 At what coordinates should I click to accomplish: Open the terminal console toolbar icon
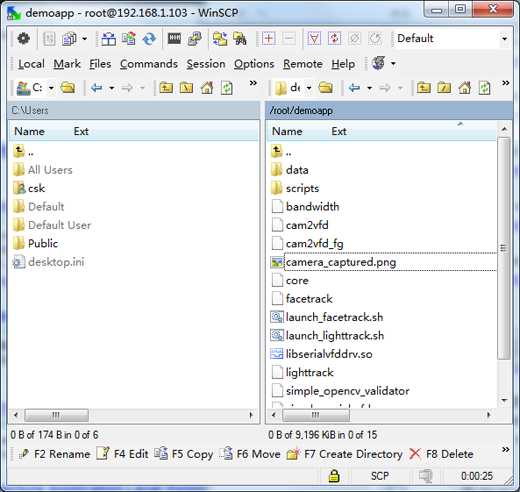(175, 39)
